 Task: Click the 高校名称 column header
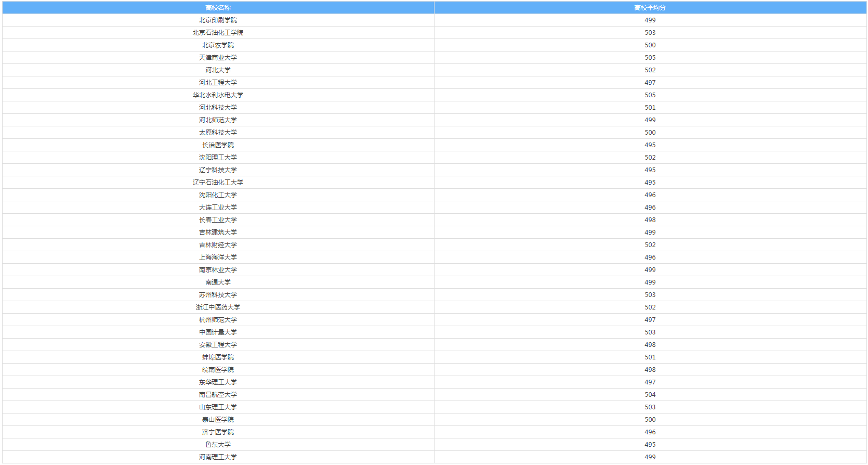(x=218, y=8)
